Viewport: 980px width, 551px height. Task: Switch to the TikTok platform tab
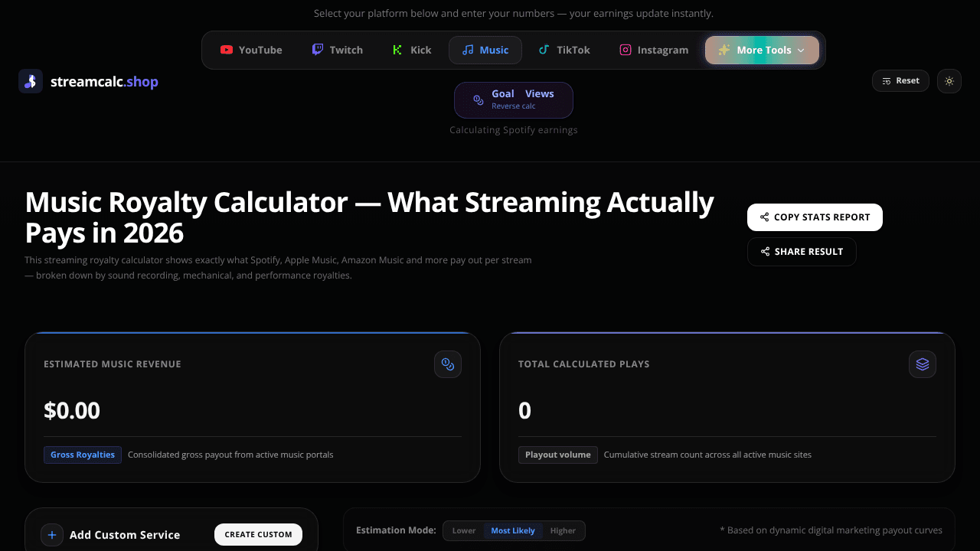(x=564, y=50)
